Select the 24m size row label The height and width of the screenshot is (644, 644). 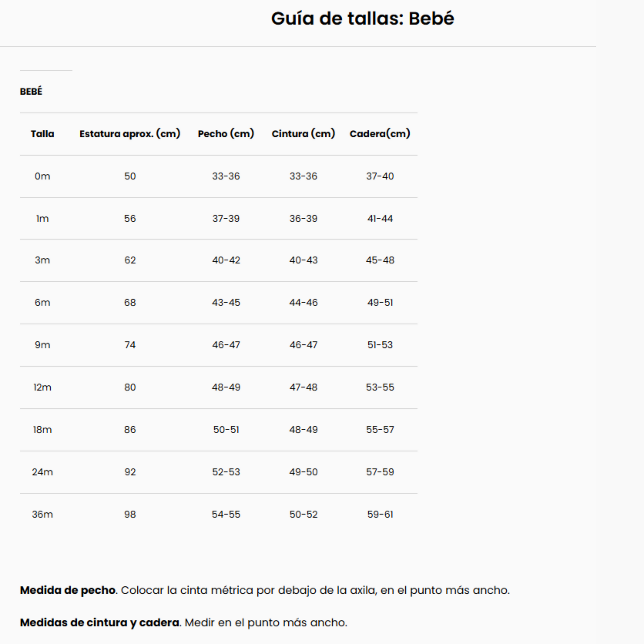pos(42,472)
